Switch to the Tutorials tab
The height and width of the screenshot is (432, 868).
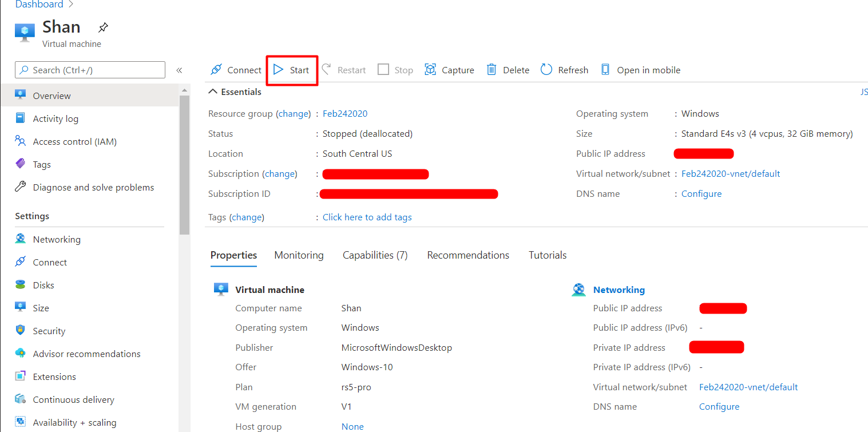pos(548,255)
